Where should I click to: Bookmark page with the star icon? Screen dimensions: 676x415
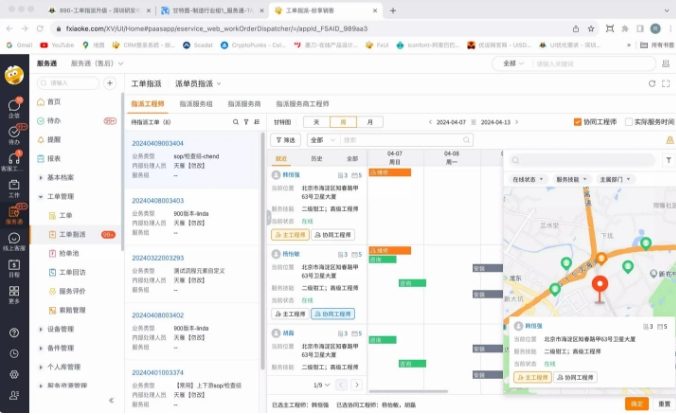pyautogui.click(x=591, y=28)
